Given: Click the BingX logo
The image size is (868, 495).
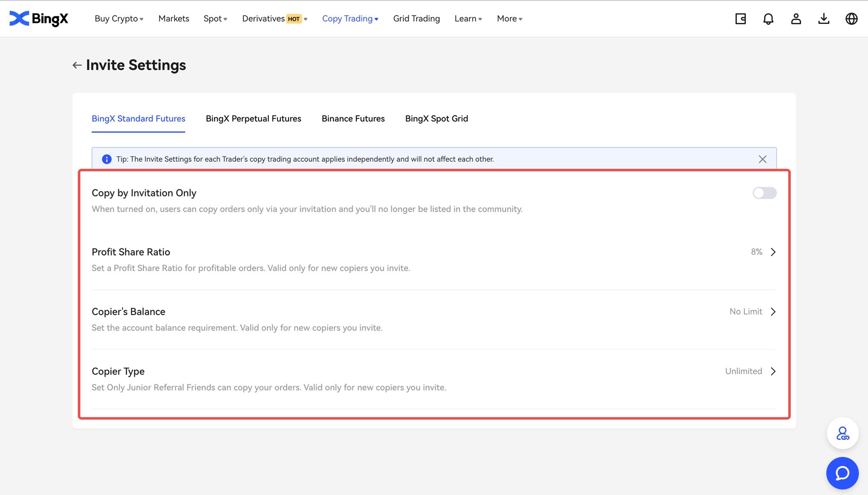Looking at the screenshot, I should (x=39, y=18).
